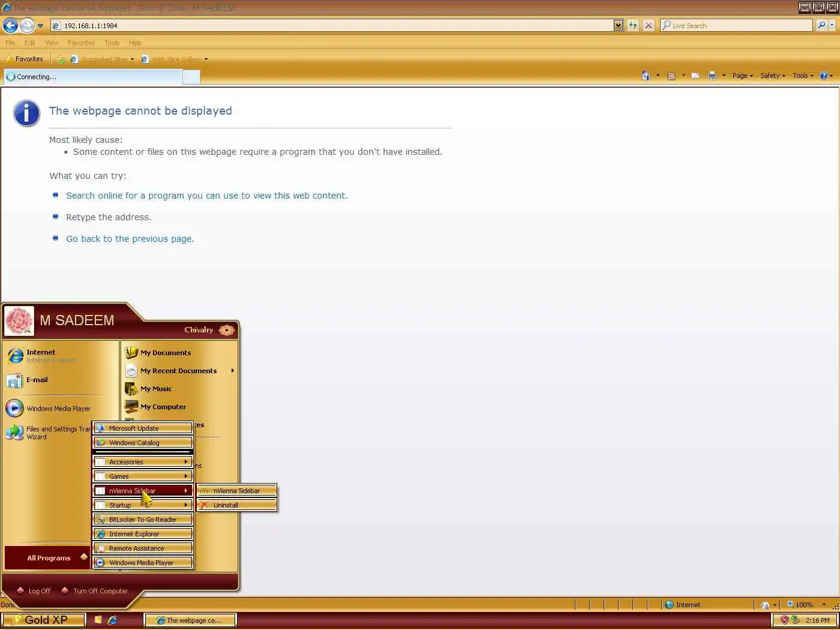Launch BitLocker To Go Reader
This screenshot has width=840, height=630.
click(143, 520)
